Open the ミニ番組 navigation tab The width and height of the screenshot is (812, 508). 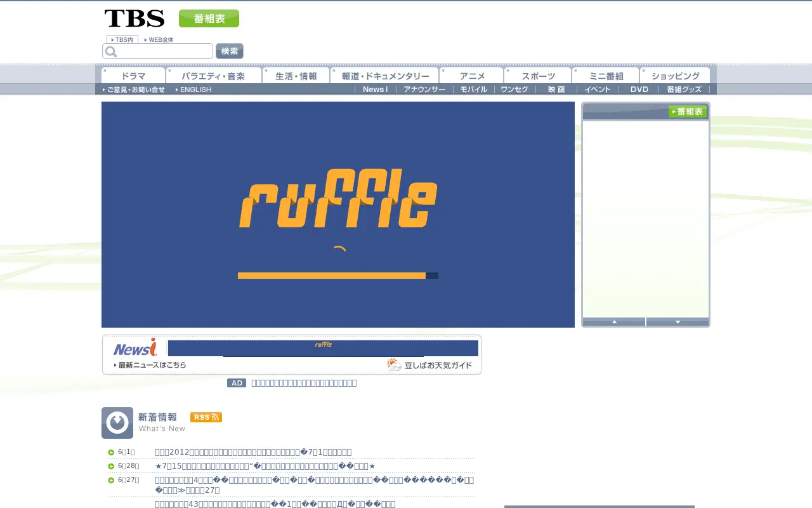[x=606, y=76]
